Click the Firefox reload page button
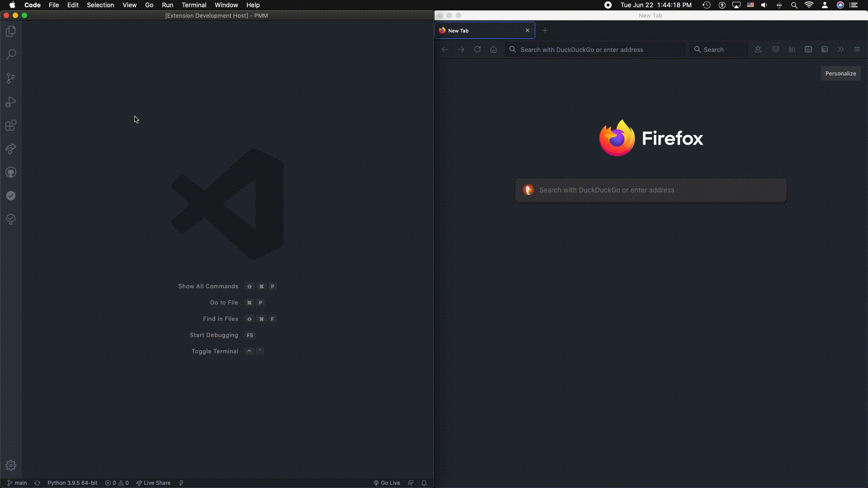The height and width of the screenshot is (488, 868). point(477,50)
